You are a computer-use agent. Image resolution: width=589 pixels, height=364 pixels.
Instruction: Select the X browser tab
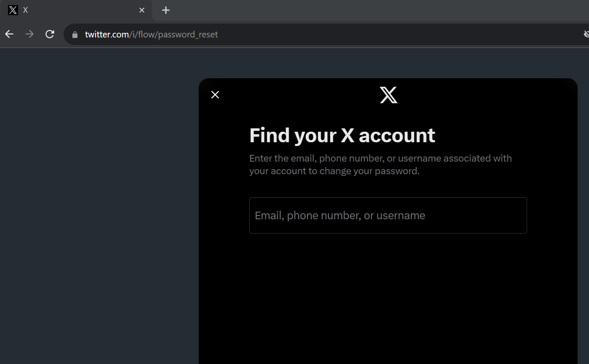pos(76,10)
